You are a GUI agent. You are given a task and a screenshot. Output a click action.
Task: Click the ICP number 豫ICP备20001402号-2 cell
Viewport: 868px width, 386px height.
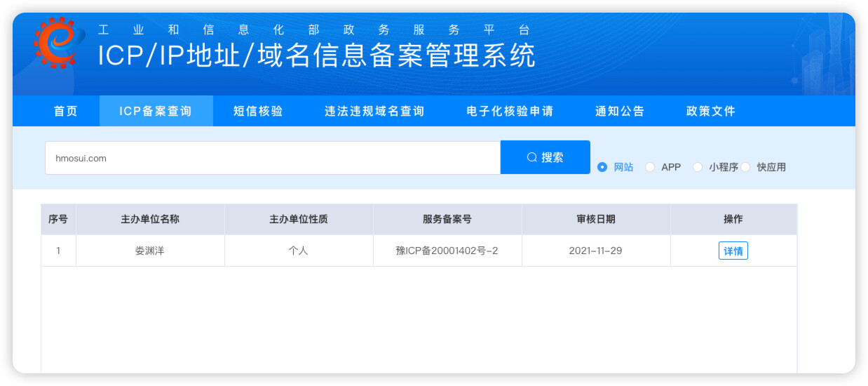click(447, 251)
